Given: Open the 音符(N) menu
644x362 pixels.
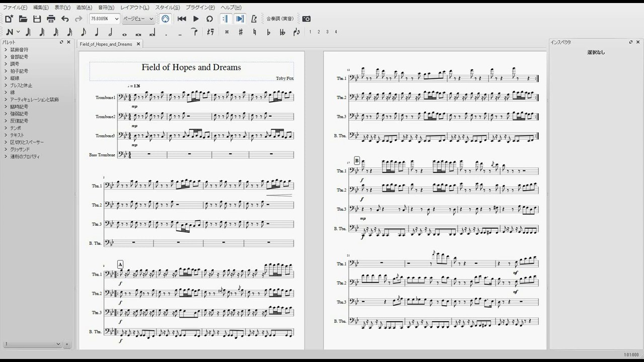Looking at the screenshot, I should pos(106,8).
